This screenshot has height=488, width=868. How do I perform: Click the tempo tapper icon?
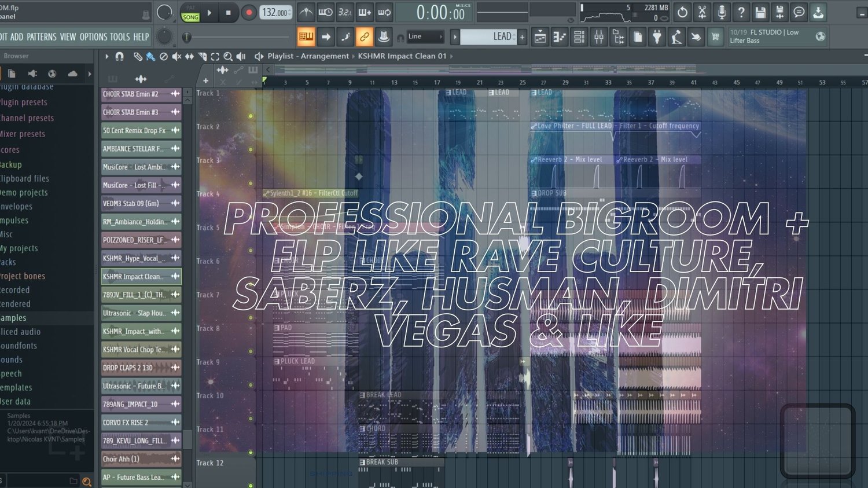(676, 37)
